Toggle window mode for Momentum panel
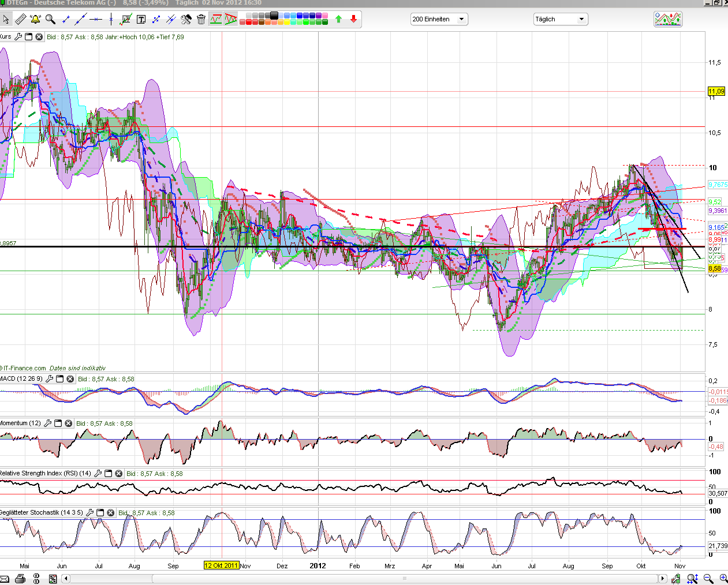 pos(58,423)
